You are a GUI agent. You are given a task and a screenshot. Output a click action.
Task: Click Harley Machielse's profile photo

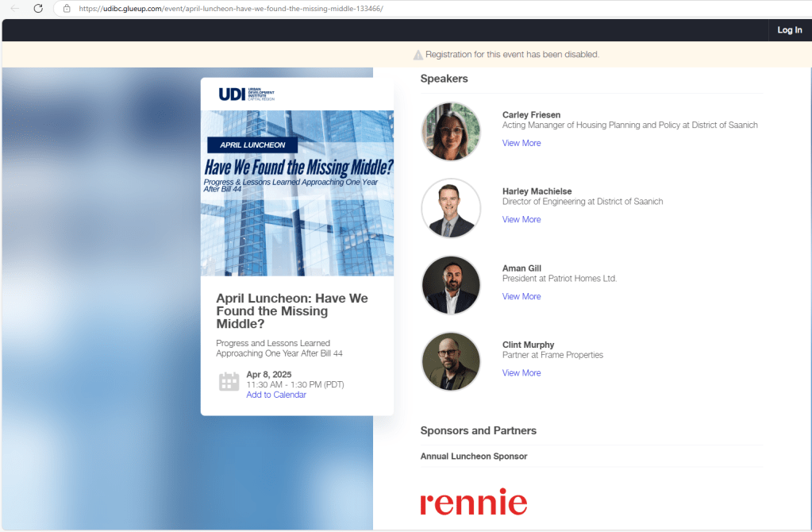coord(450,208)
